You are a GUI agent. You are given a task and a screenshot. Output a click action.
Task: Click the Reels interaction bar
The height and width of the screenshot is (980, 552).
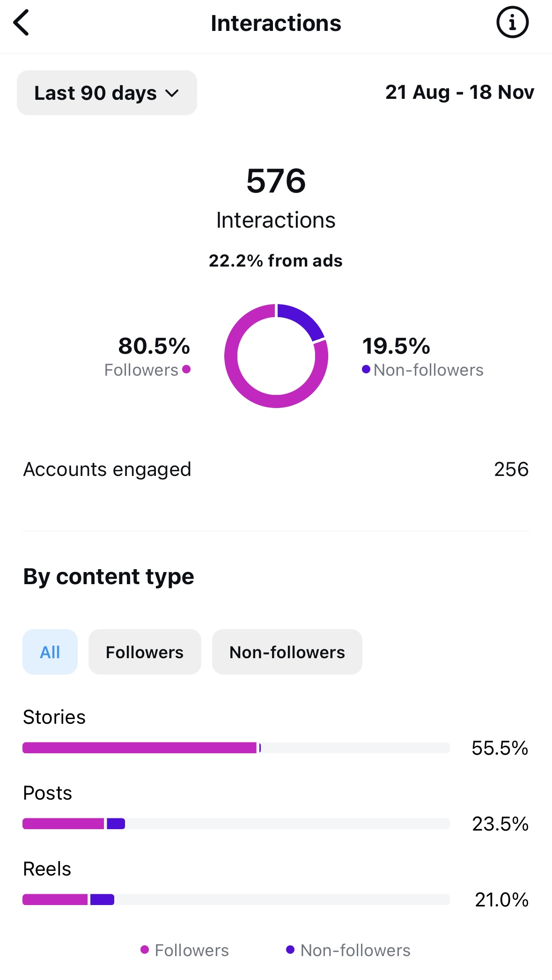point(236,899)
